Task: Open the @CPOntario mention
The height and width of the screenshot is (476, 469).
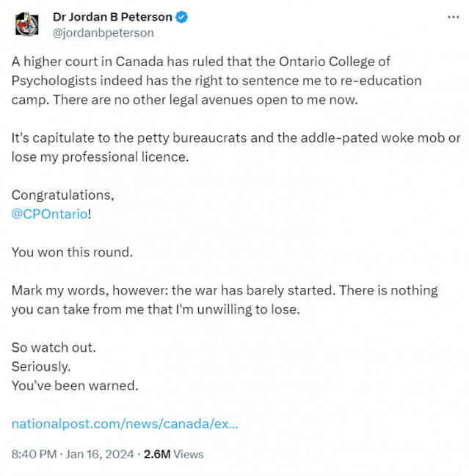Action: point(49,214)
